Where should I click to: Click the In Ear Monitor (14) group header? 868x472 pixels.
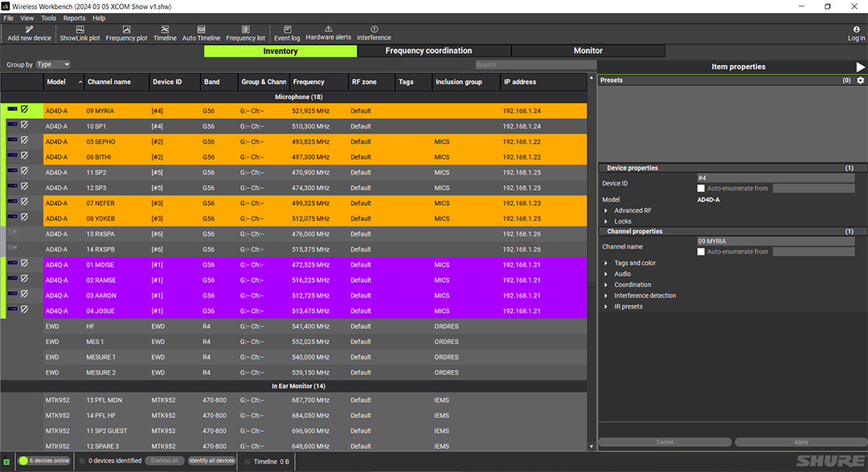click(293, 386)
